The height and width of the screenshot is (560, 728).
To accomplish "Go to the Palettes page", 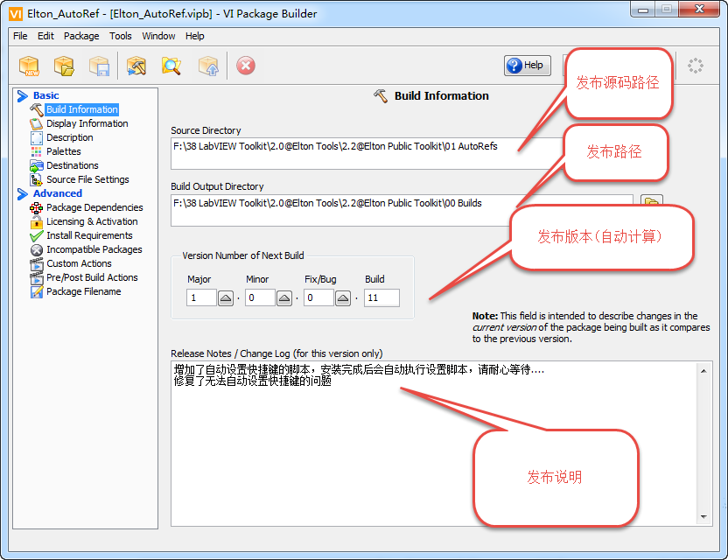I will click(x=64, y=151).
